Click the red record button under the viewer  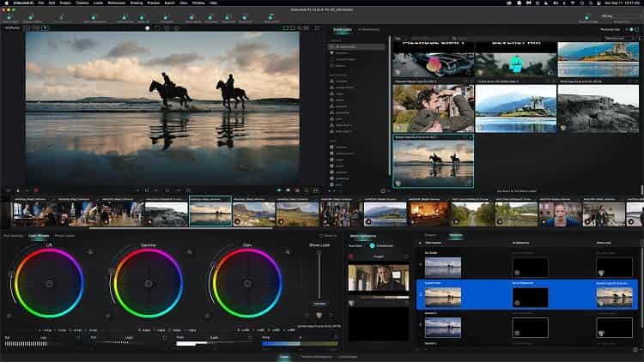tap(36, 190)
